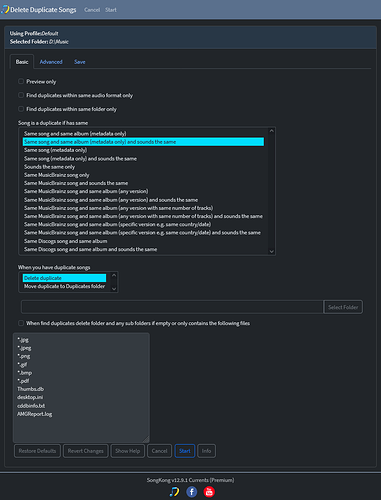The image size is (381, 500).
Task: Select 'Sounds the same only' option
Action: [x=143, y=167]
